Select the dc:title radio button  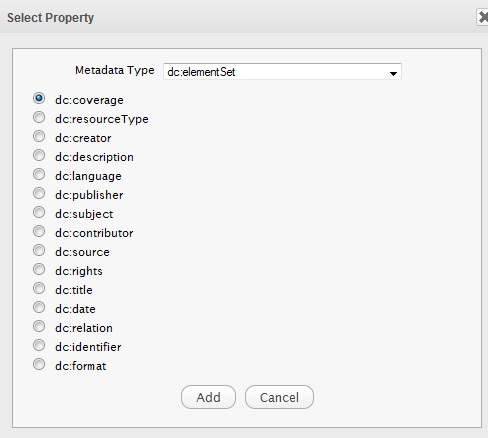pyautogui.click(x=39, y=288)
